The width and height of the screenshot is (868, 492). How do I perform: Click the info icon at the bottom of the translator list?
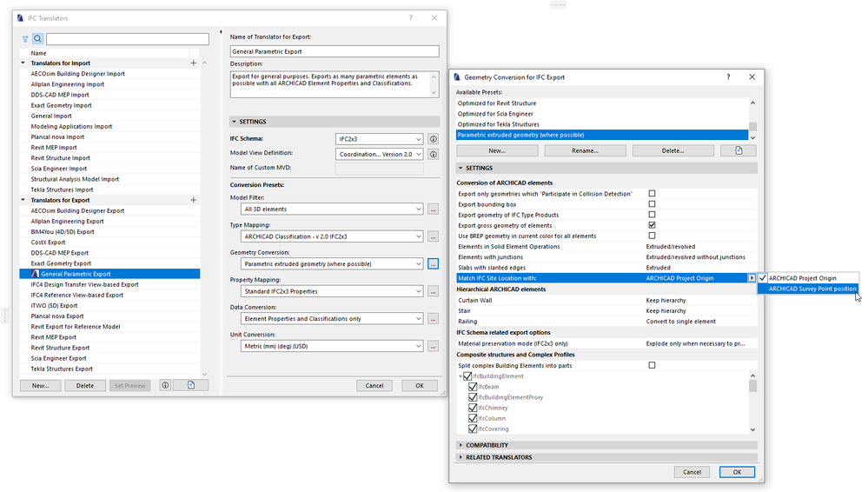(x=165, y=386)
